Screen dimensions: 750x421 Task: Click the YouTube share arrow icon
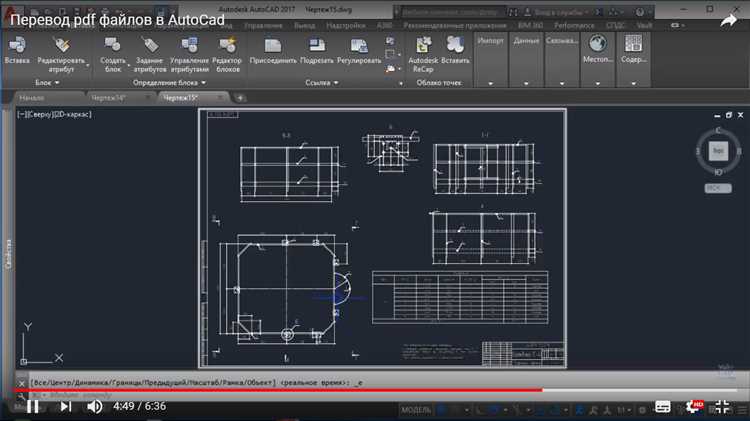(728, 20)
